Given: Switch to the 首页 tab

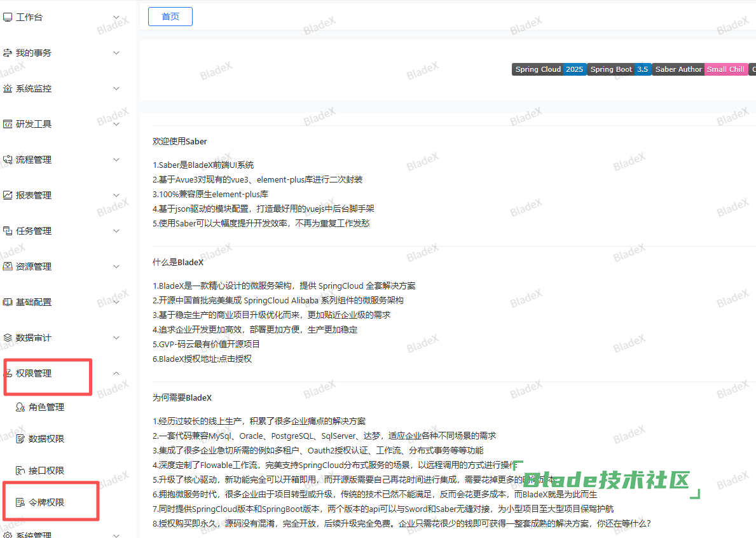Looking at the screenshot, I should click(170, 17).
